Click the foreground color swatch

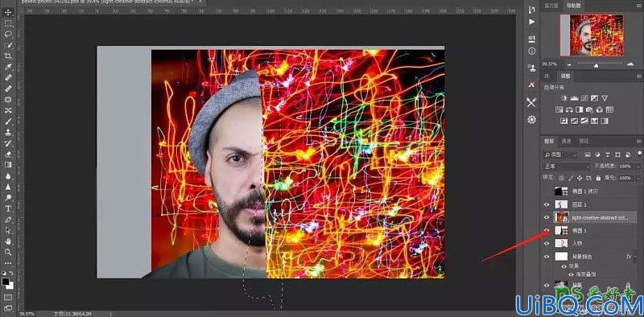click(6, 282)
